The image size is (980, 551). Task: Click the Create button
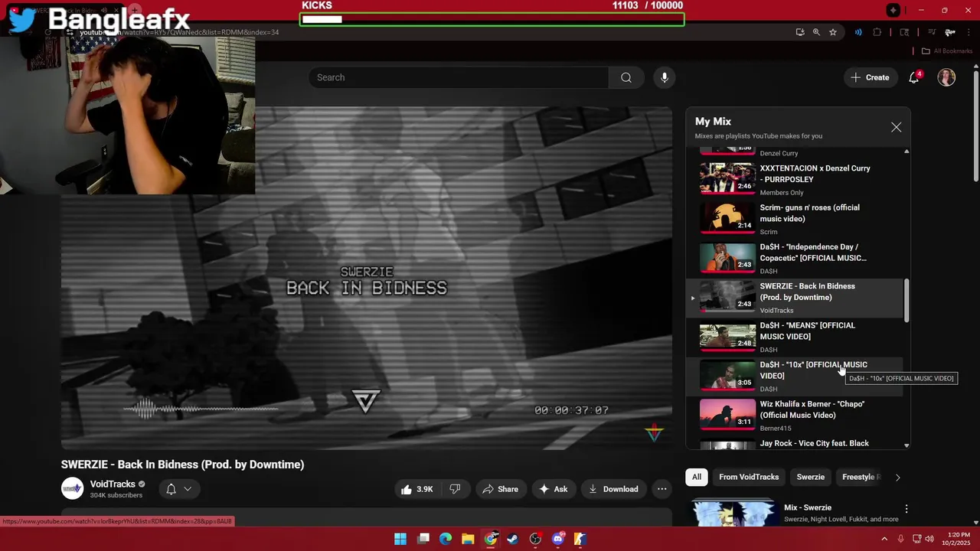(870, 77)
